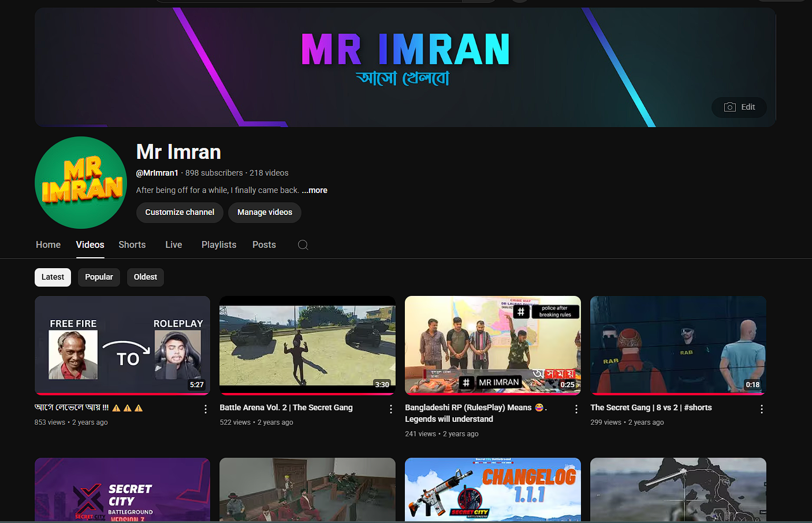This screenshot has height=523, width=812.
Task: Open more options for আগে লেভেলে আয় video
Action: (x=206, y=409)
